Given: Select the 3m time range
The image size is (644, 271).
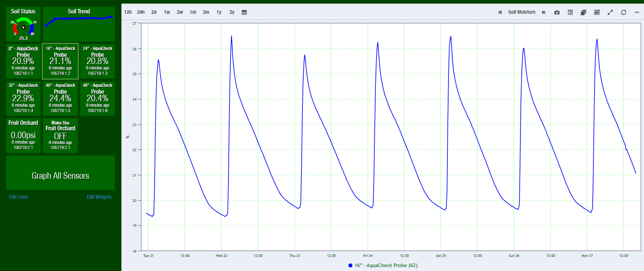Looking at the screenshot, I should pos(206,12).
